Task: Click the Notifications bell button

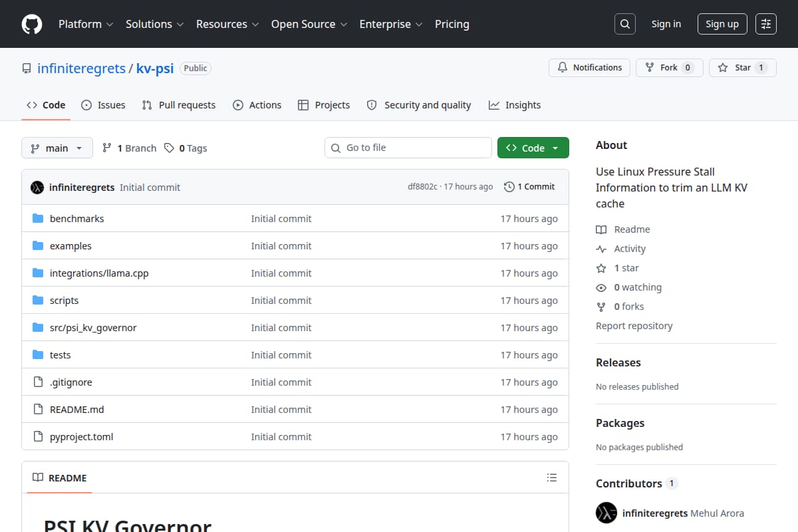Action: point(589,68)
